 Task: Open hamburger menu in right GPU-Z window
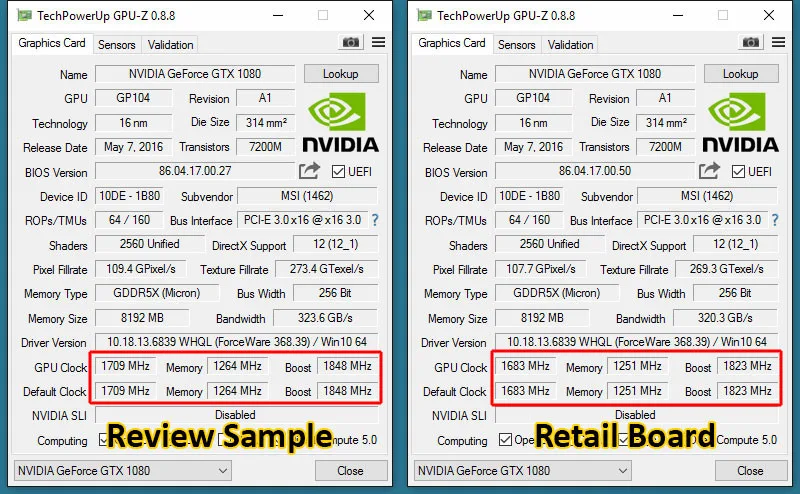pyautogui.click(x=779, y=42)
